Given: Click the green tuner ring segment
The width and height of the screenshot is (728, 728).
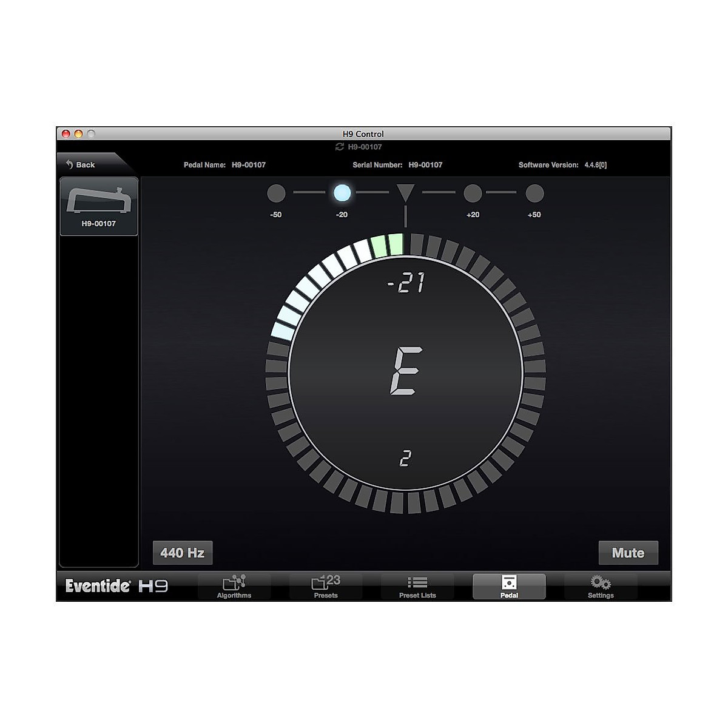Looking at the screenshot, I should [387, 246].
